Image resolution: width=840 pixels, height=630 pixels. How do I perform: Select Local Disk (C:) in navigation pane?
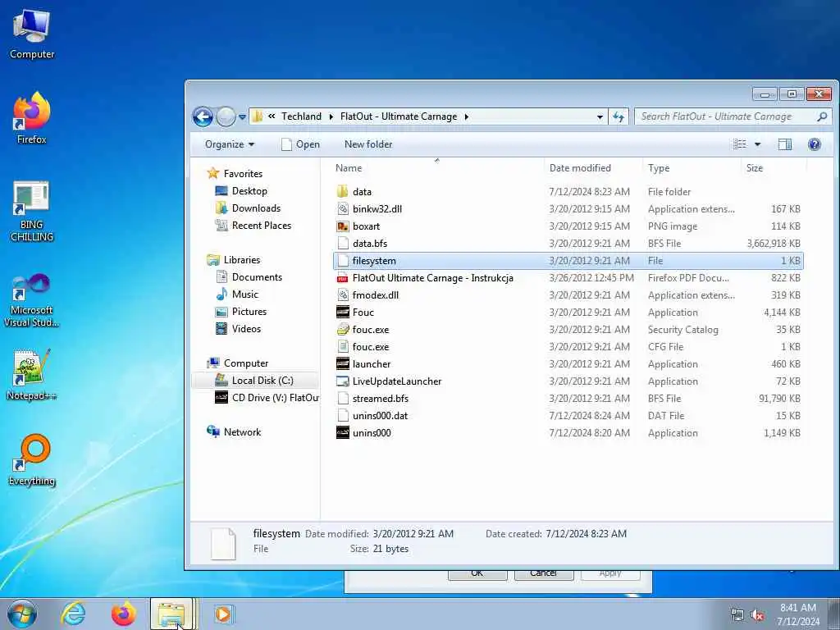pyautogui.click(x=262, y=381)
